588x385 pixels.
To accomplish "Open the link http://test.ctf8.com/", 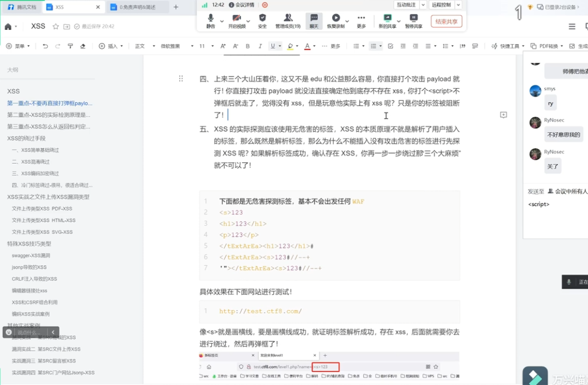I will click(260, 311).
